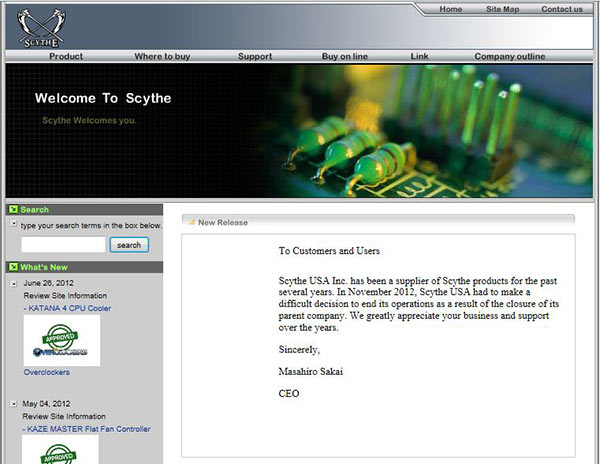This screenshot has height=464, width=600.
Task: Click Contact us in the top bar
Action: tap(561, 9)
